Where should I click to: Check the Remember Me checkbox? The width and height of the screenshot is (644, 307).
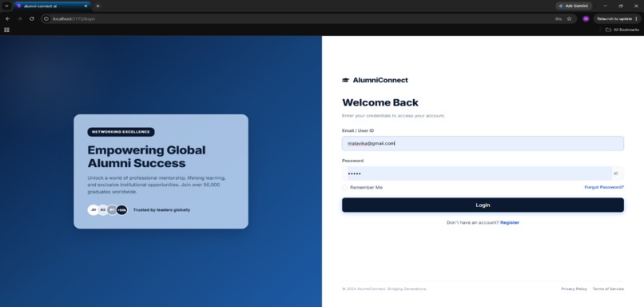click(344, 187)
